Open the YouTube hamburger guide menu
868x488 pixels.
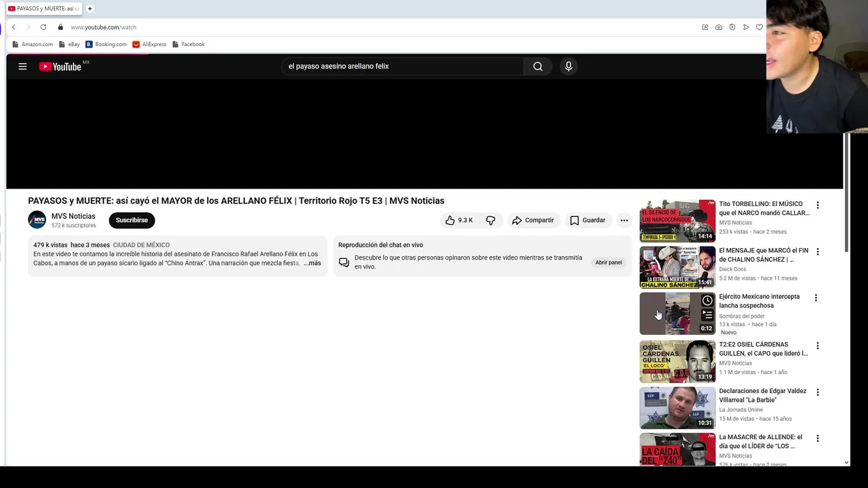pos(22,66)
